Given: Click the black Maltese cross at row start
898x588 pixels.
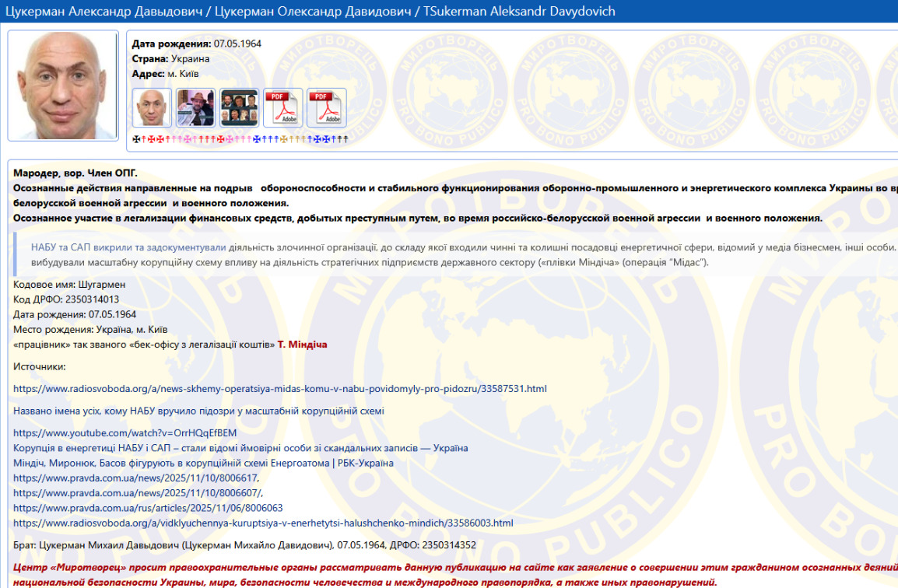Looking at the screenshot, I should point(135,138).
